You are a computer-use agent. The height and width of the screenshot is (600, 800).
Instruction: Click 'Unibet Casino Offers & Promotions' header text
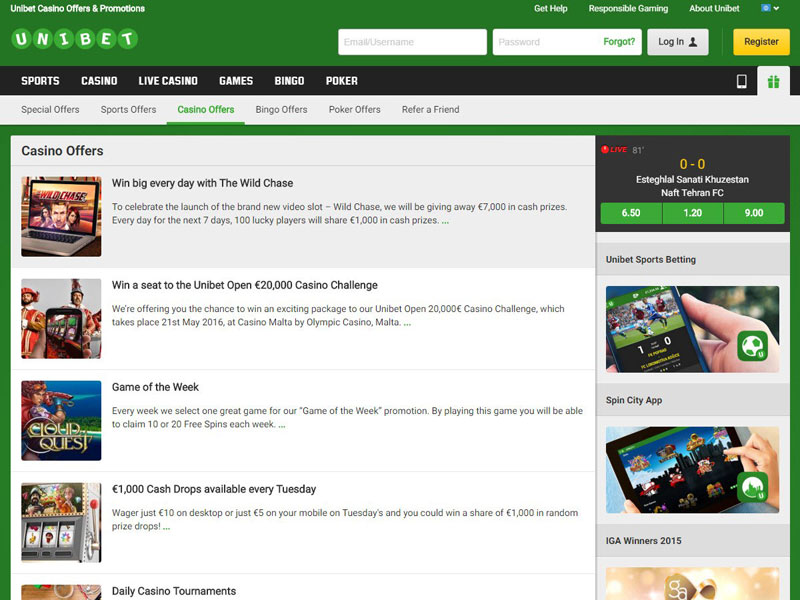pyautogui.click(x=78, y=9)
